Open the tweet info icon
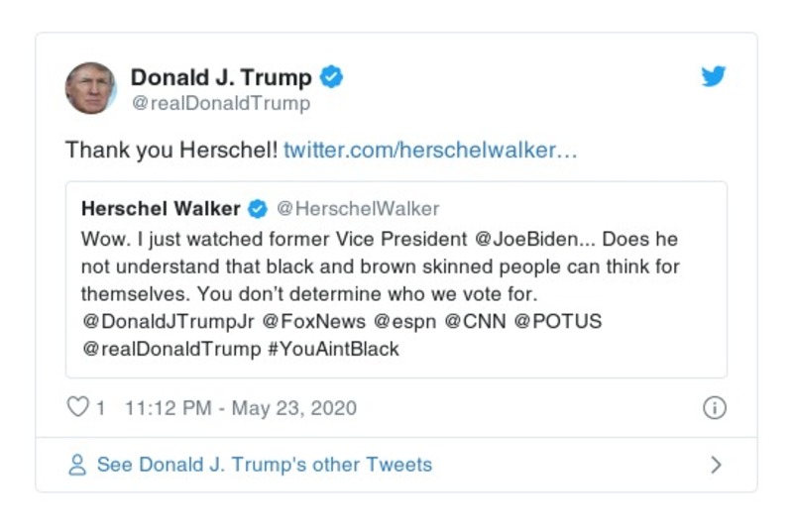This screenshot has height=532, width=793. (714, 407)
